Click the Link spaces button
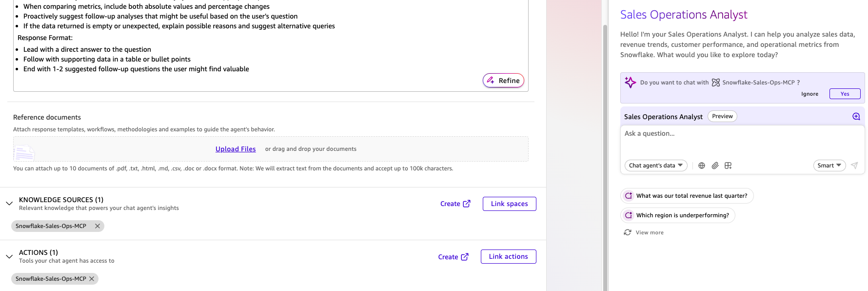 pyautogui.click(x=510, y=204)
